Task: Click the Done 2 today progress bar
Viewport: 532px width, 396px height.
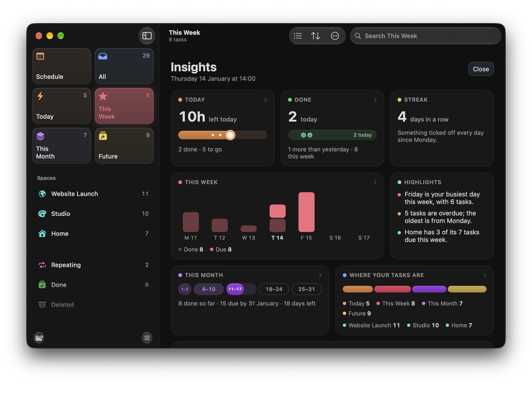Action: tap(332, 135)
